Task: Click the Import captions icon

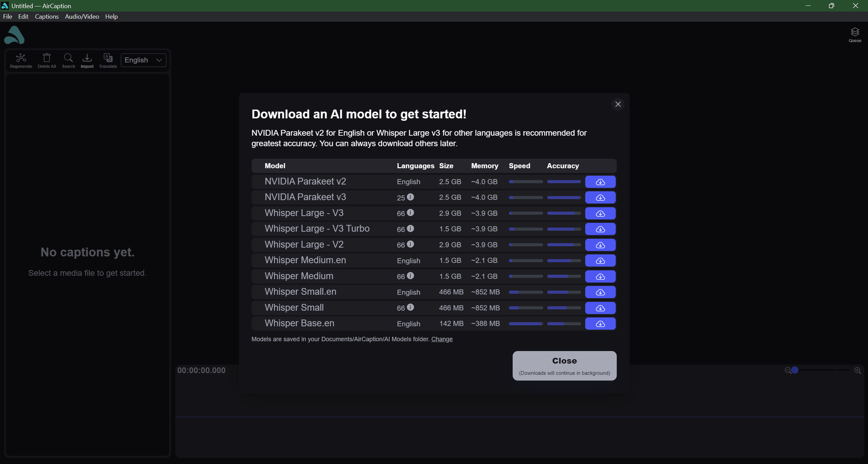Action: pyautogui.click(x=87, y=61)
